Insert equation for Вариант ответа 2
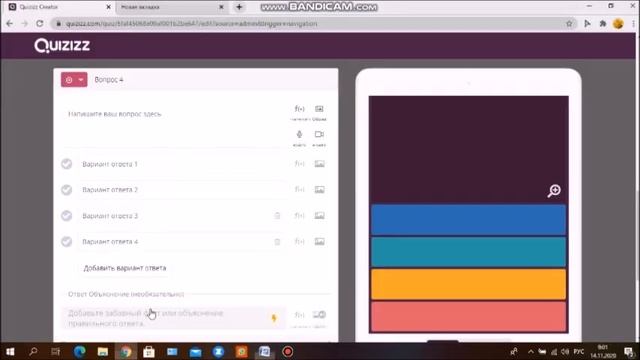Screen dimensions: 640x360 tap(300, 190)
